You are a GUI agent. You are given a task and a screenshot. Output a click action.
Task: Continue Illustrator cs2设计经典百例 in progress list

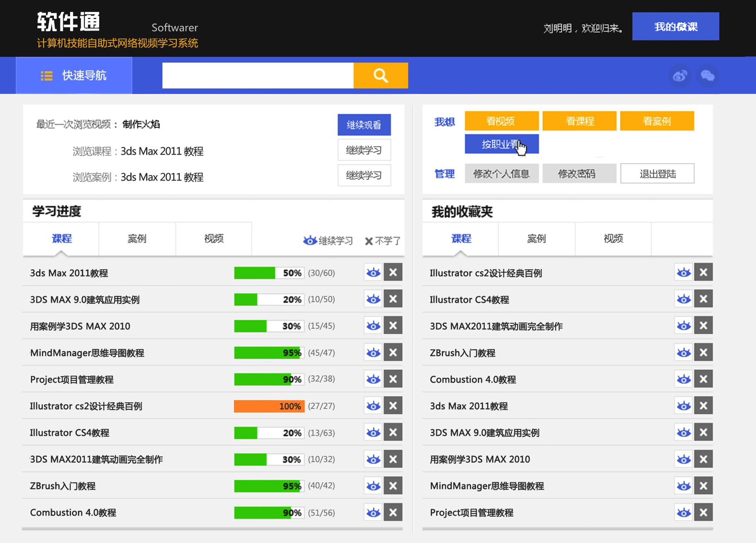pyautogui.click(x=373, y=406)
